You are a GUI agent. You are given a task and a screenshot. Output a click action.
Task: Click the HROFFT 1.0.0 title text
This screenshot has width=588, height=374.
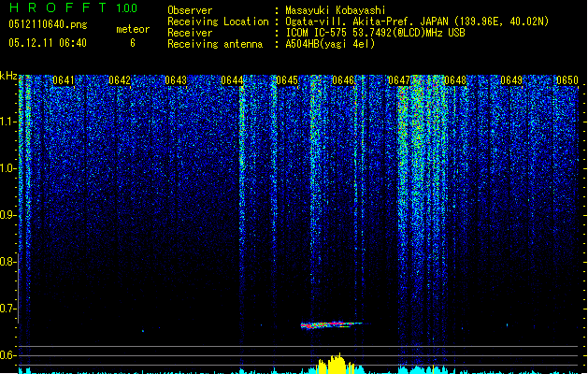point(73,7)
